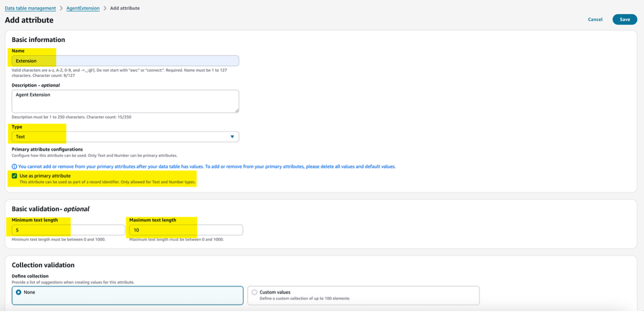Grab the Description box resize handle

236,110
